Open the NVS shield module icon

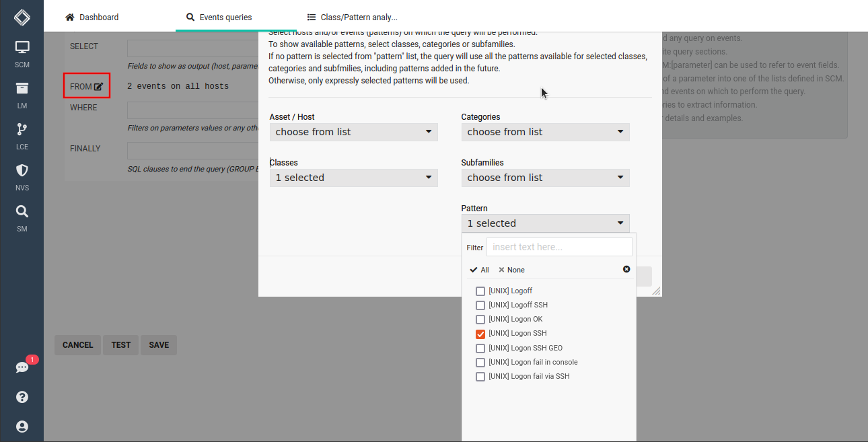point(22,171)
